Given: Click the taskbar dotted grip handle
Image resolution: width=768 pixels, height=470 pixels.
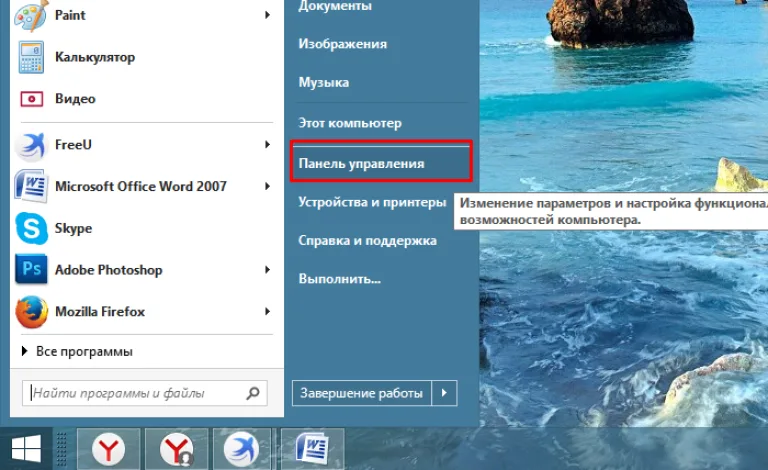Looking at the screenshot, I should [x=61, y=449].
